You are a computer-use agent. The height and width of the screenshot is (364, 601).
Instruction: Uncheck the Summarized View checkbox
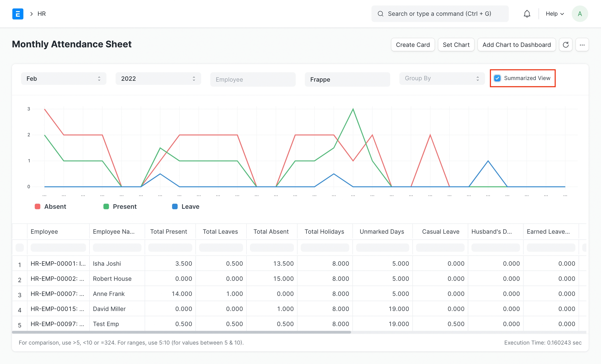point(497,78)
